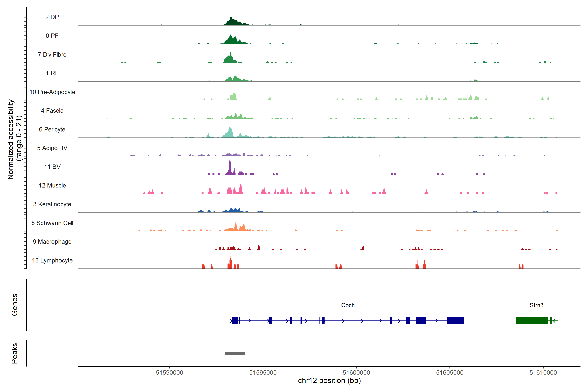This screenshot has height=392, width=588.
Task: Click the Peaks panel label
Action: (x=15, y=353)
